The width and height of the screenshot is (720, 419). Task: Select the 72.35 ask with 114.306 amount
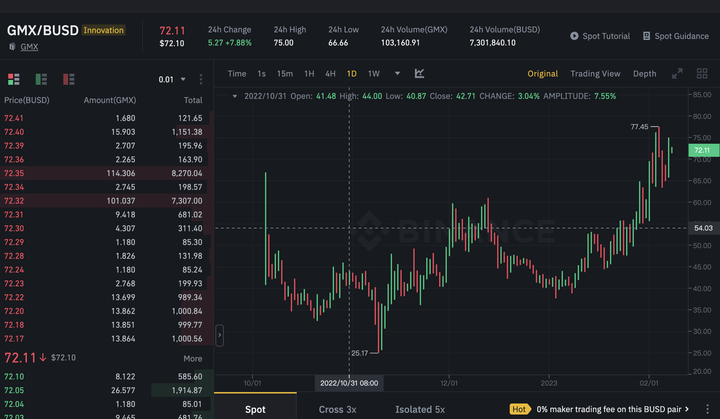[x=107, y=173]
